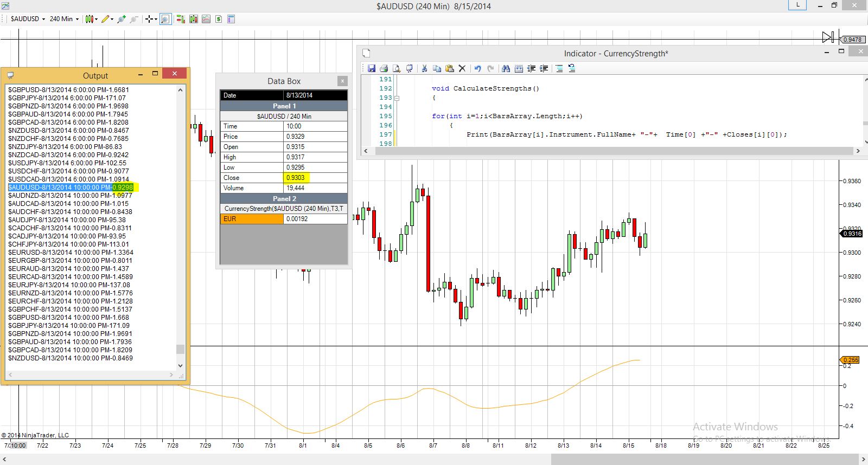The height and width of the screenshot is (465, 868).
Task: Redo the edit in the editor
Action: pyautogui.click(x=490, y=68)
